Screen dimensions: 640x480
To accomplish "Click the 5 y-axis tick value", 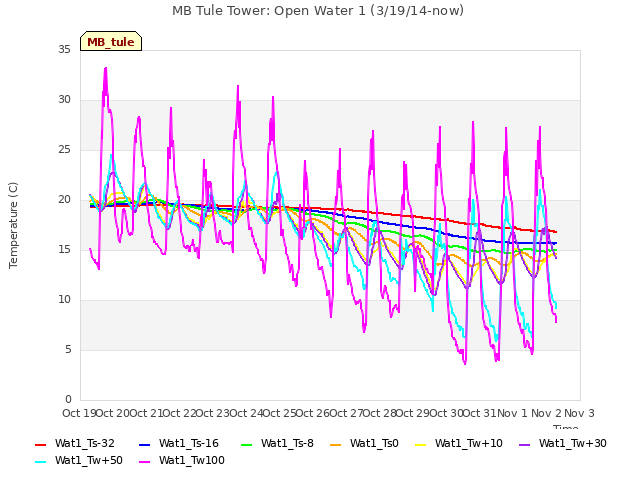I will pos(68,350).
